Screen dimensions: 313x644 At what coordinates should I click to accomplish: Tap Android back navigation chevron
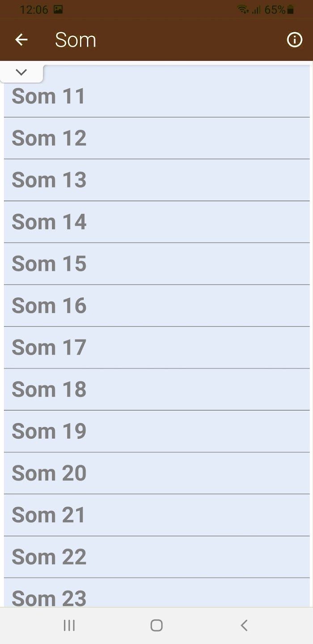pos(244,625)
